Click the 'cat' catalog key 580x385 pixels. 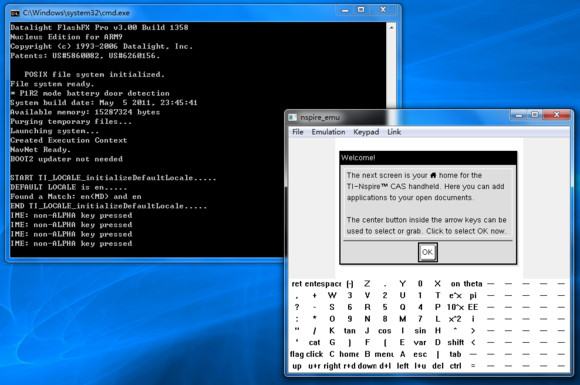(x=314, y=342)
